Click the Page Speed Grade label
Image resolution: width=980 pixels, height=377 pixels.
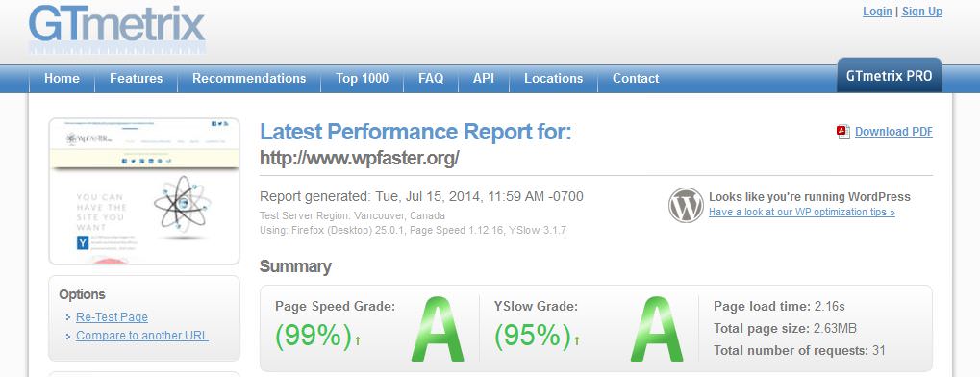336,307
